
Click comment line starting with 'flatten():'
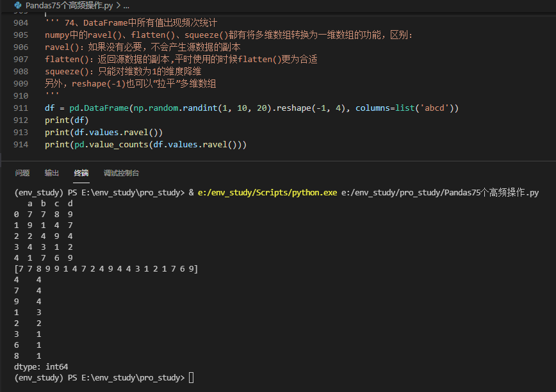coord(181,59)
